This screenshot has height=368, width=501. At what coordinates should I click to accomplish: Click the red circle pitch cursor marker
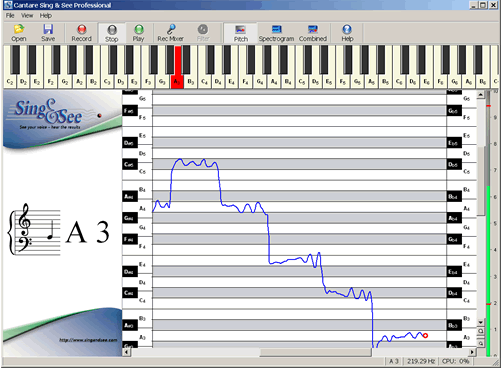[x=425, y=336]
